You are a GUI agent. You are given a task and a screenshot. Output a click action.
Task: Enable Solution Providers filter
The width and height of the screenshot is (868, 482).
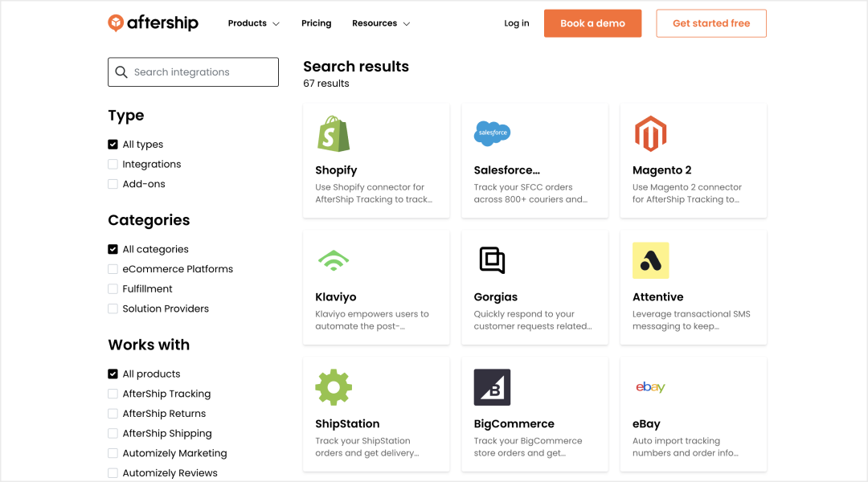point(113,308)
